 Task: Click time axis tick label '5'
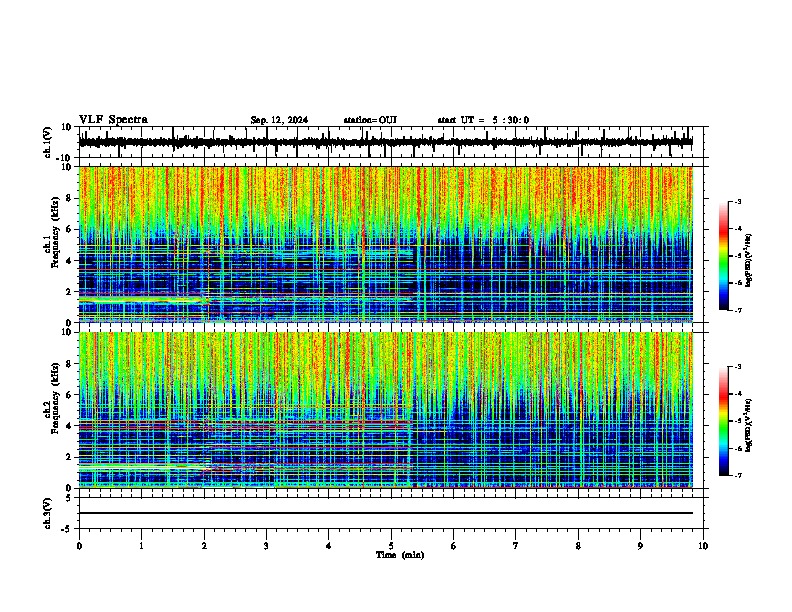(x=391, y=546)
